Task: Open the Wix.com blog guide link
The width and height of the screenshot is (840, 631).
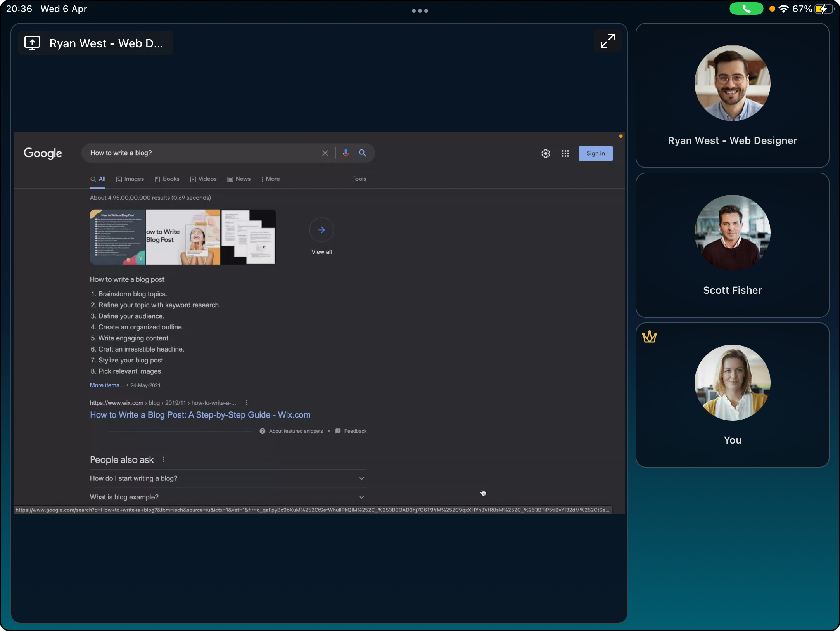Action: point(200,414)
